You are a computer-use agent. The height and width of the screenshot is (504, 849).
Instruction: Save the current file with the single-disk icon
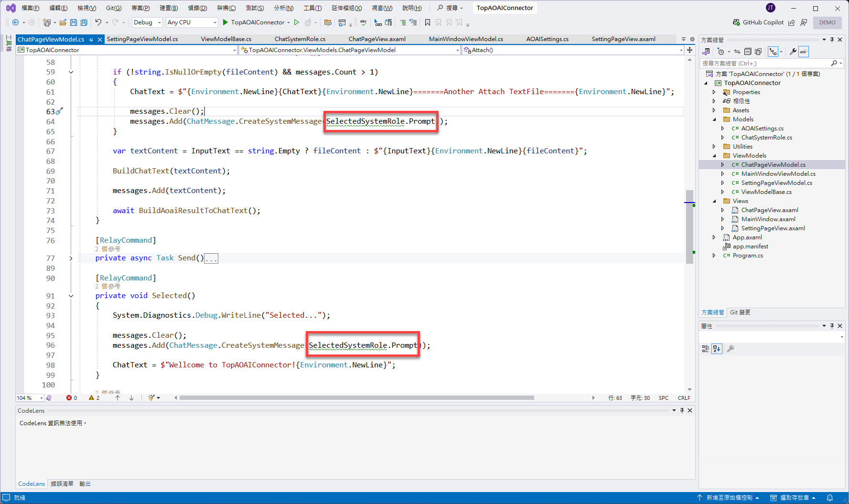point(74,22)
